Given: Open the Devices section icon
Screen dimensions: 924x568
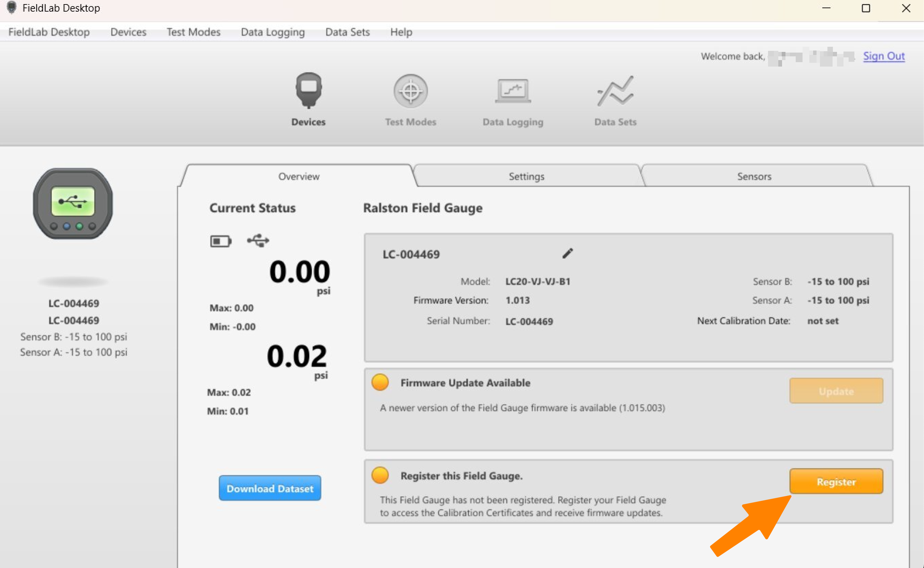Looking at the screenshot, I should click(308, 90).
